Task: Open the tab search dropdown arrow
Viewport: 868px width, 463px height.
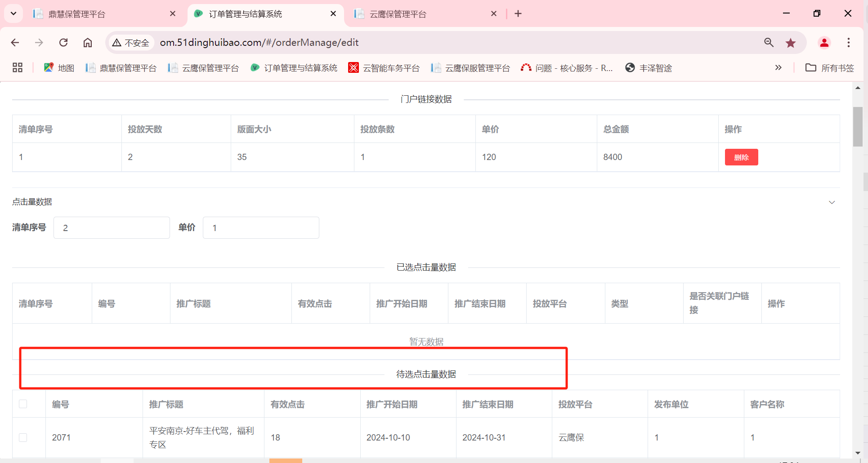Action: (x=13, y=13)
